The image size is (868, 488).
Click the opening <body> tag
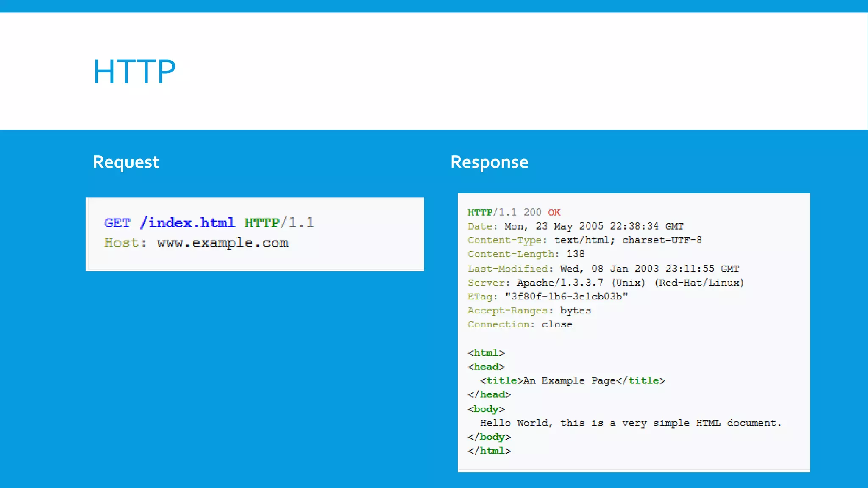tap(486, 409)
